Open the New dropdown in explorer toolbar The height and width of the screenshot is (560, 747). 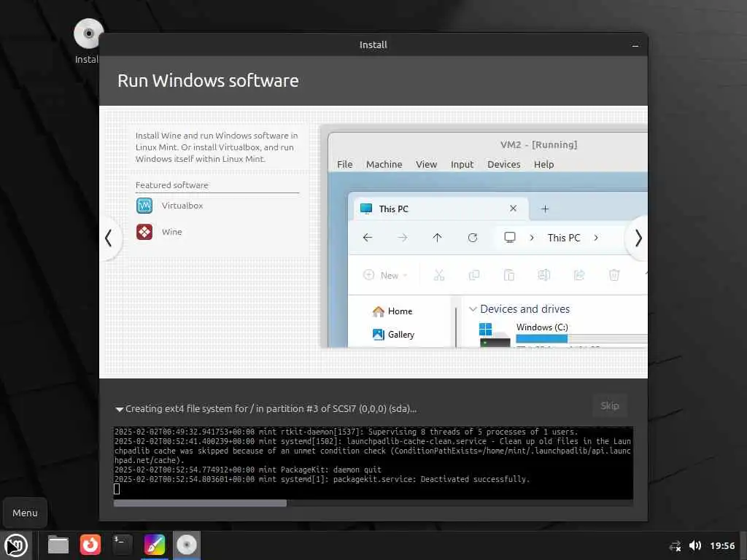tap(385, 275)
